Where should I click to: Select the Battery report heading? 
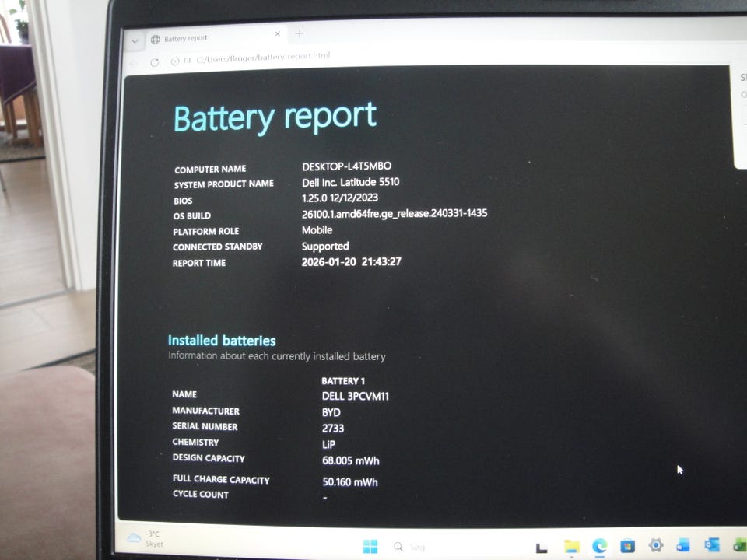tap(275, 117)
